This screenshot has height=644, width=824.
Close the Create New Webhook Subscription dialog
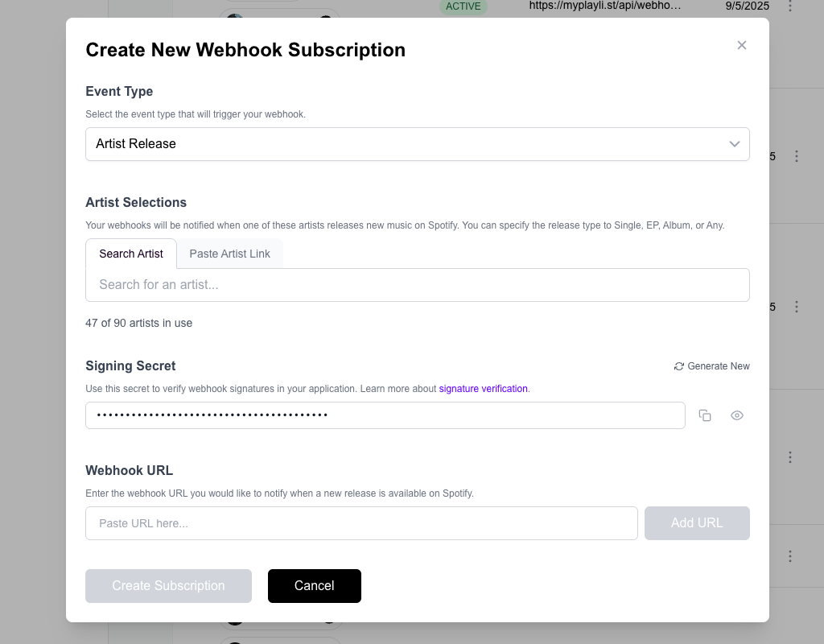pyautogui.click(x=741, y=45)
